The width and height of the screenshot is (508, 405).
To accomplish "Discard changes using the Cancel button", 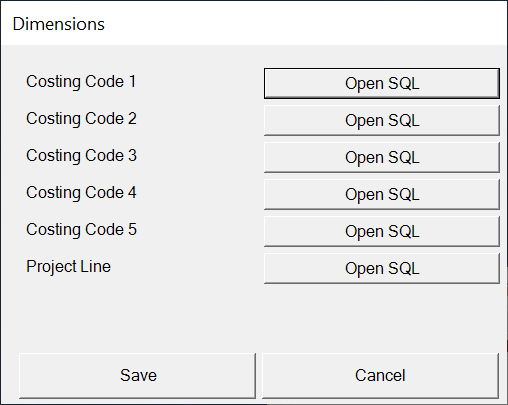I will [380, 376].
